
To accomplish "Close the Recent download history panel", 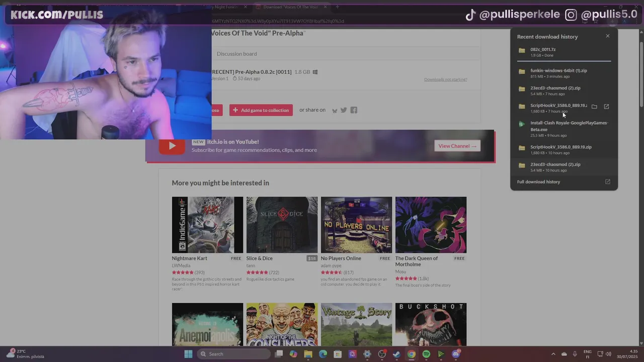I will tap(608, 36).
